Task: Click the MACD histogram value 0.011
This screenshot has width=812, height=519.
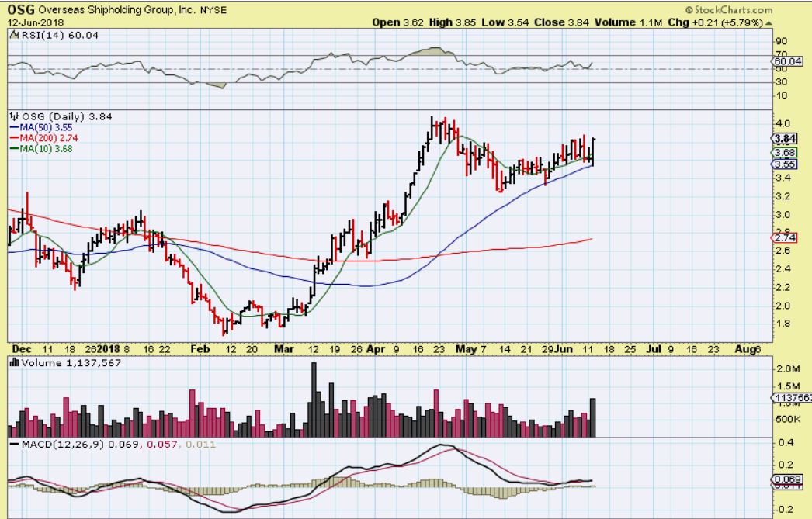Action: coord(200,445)
